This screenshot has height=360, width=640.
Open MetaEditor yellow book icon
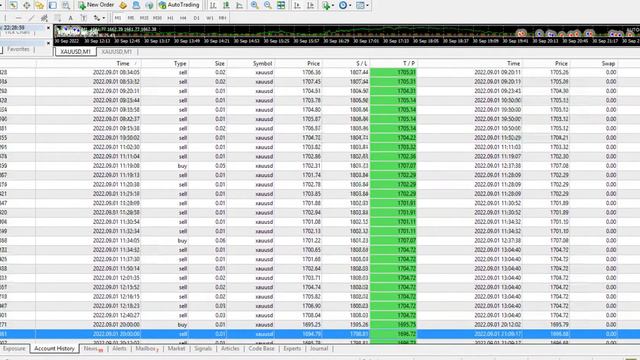123,5
